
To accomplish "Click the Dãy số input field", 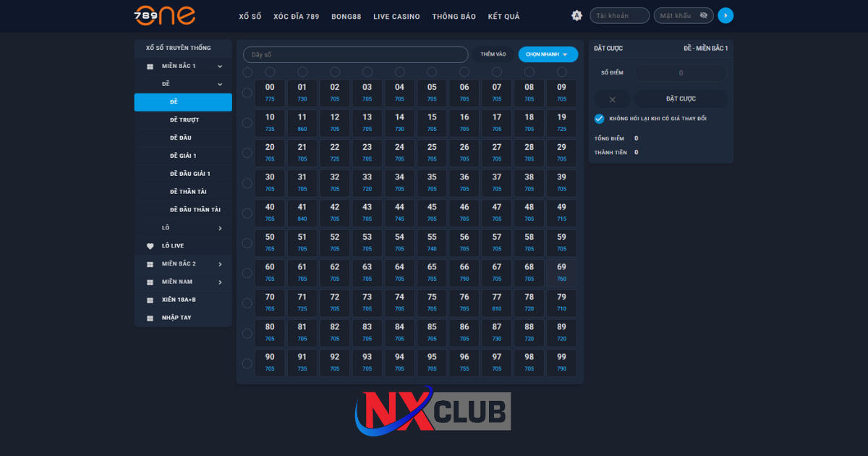I will (355, 55).
